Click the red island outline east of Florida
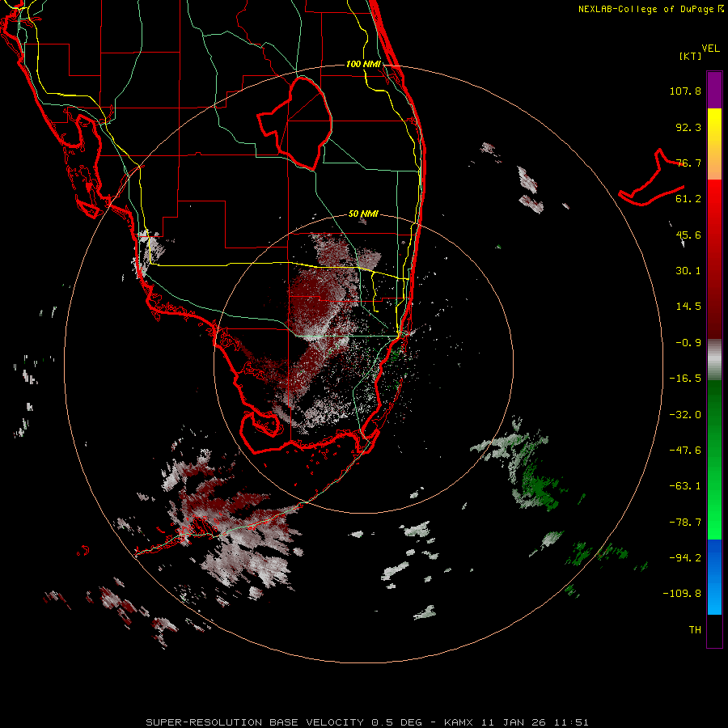 [x=651, y=179]
